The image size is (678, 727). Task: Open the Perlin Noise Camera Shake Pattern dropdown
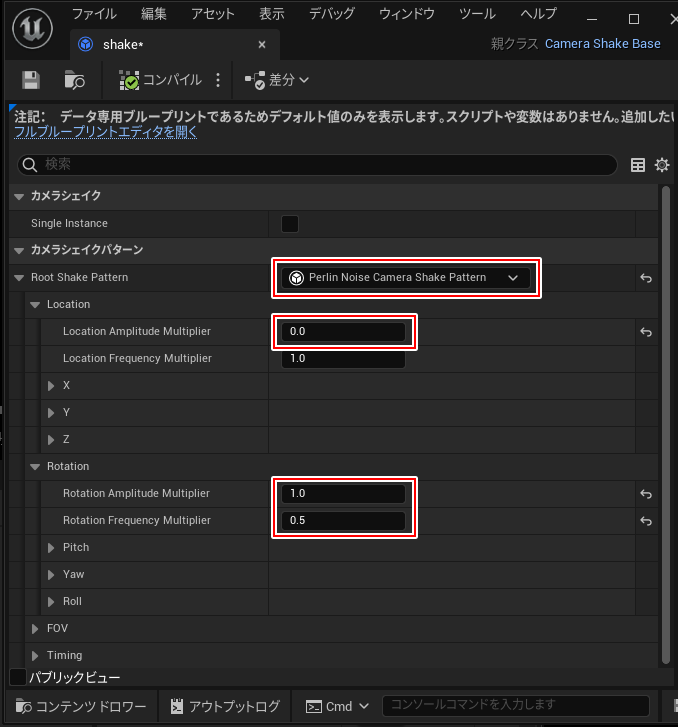coord(406,278)
